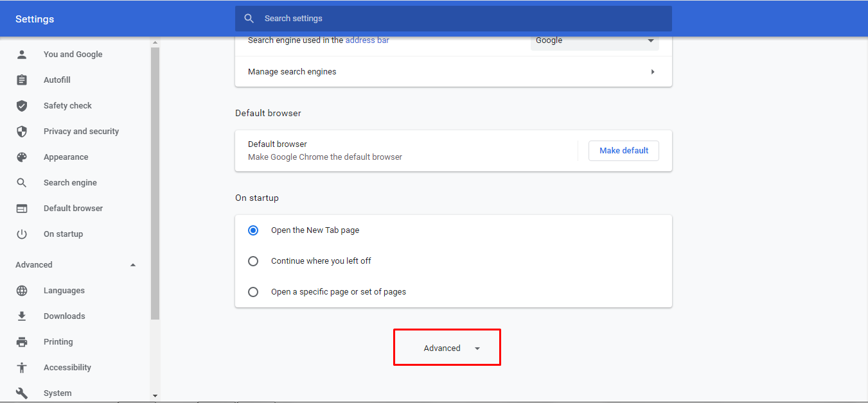Image resolution: width=868 pixels, height=403 pixels.
Task: Select the Printing printer icon
Action: [21, 341]
